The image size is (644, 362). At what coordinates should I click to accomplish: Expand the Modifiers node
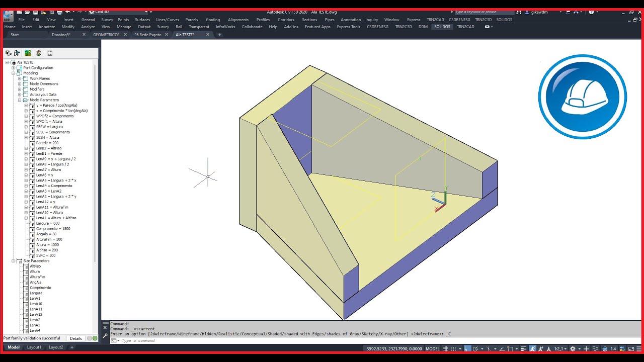(20, 89)
